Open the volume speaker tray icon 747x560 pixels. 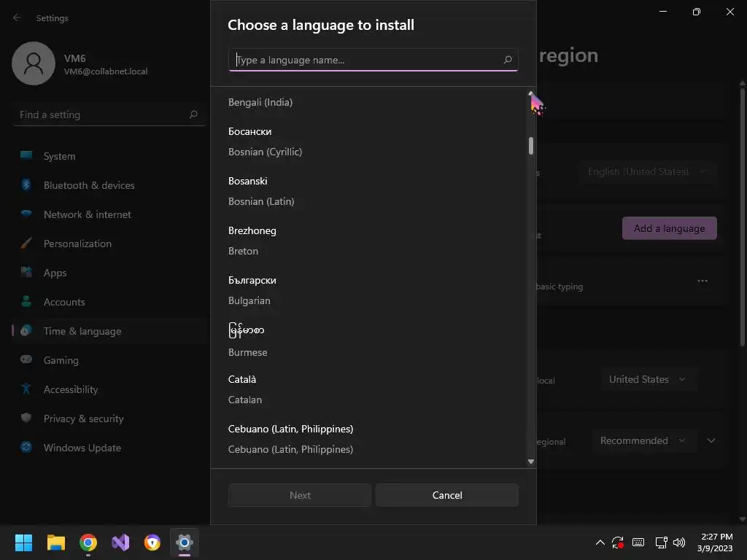click(679, 542)
